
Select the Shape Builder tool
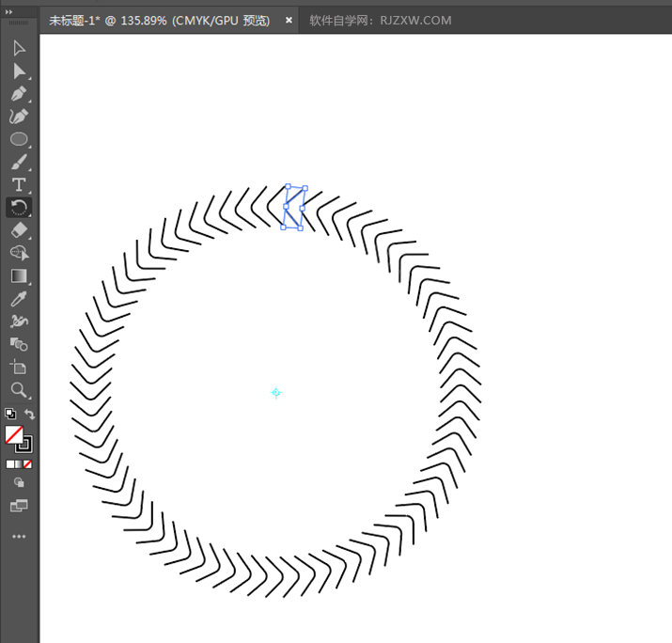(19, 253)
